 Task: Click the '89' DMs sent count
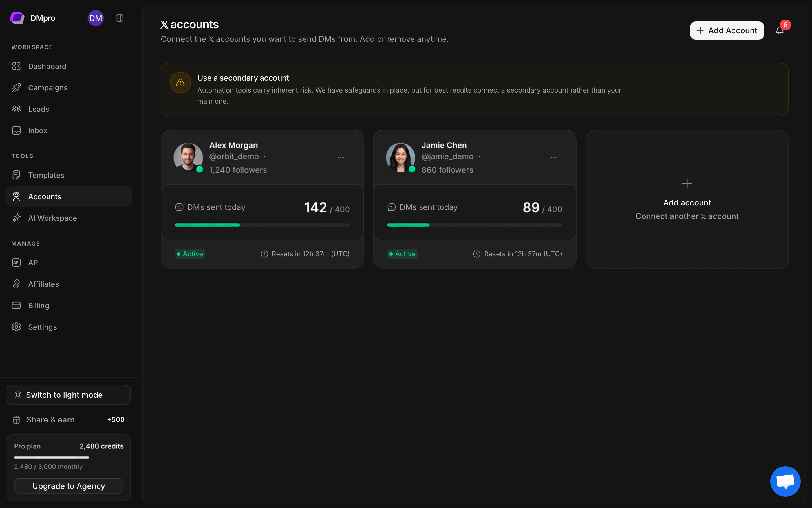point(531,207)
